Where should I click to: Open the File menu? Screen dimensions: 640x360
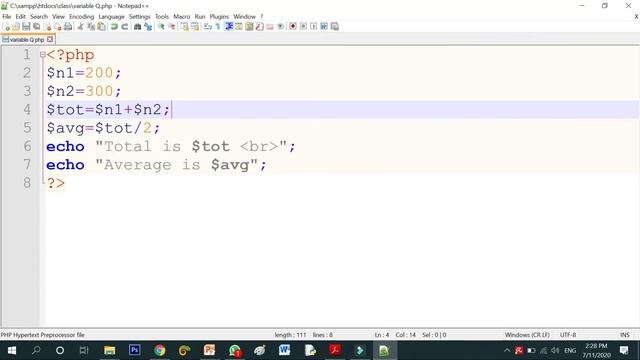coord(7,17)
